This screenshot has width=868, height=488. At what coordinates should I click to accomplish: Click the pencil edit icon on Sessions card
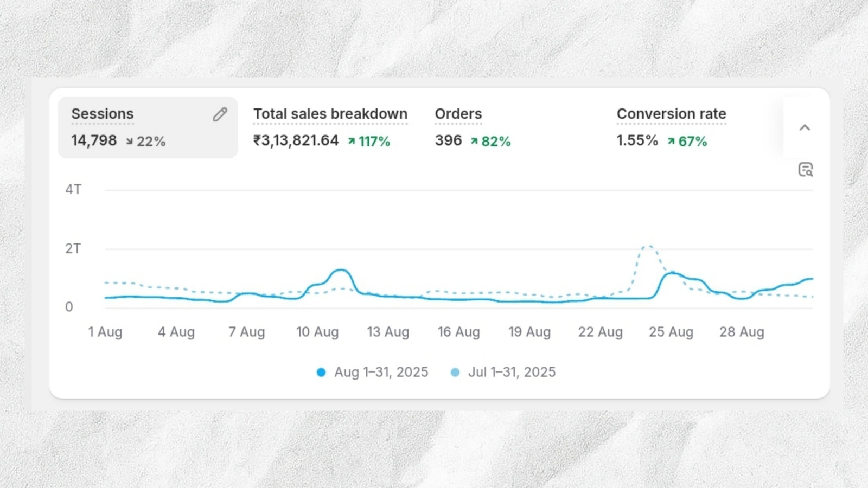click(220, 114)
